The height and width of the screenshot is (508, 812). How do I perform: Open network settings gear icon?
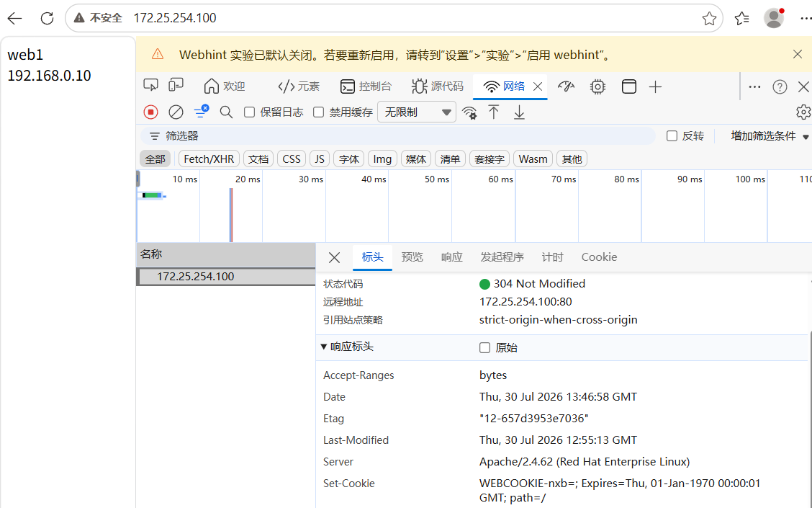click(x=803, y=112)
